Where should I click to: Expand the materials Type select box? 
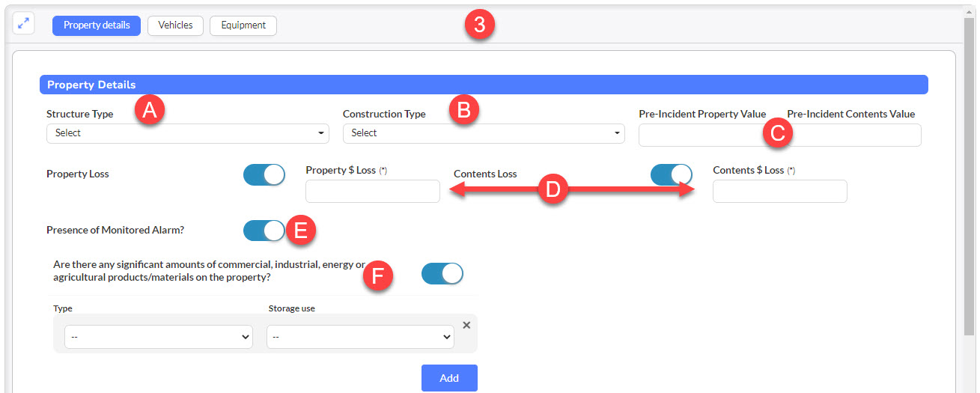click(x=159, y=337)
